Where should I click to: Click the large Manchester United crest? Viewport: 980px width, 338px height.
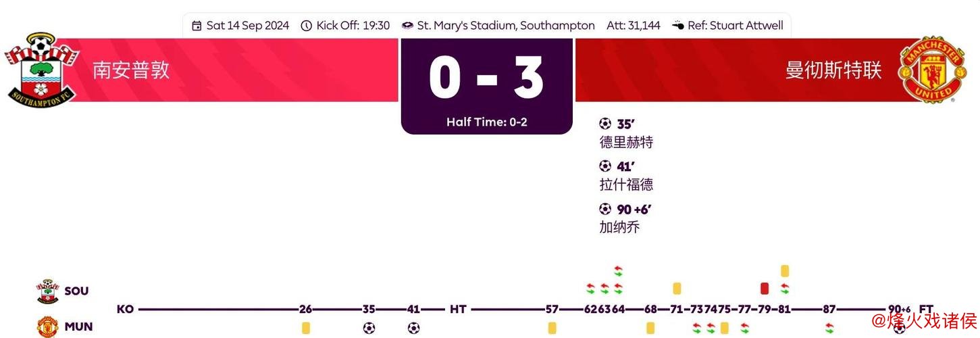point(933,70)
